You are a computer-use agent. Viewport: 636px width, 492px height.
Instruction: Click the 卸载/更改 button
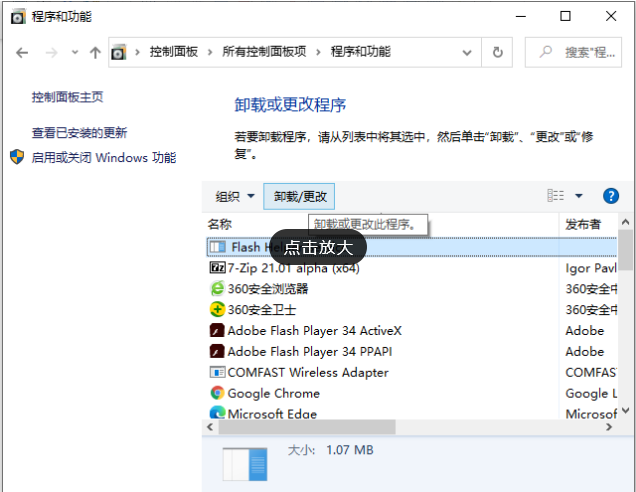[300, 197]
